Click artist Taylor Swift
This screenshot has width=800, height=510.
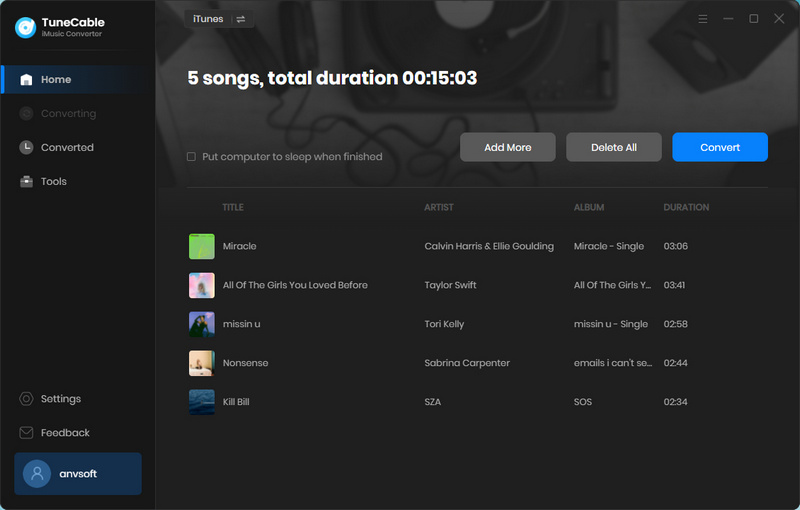450,285
